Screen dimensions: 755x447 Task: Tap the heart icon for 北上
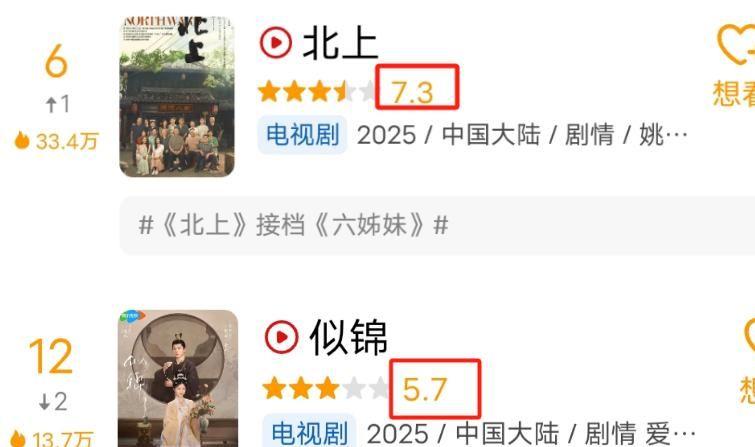(x=736, y=44)
